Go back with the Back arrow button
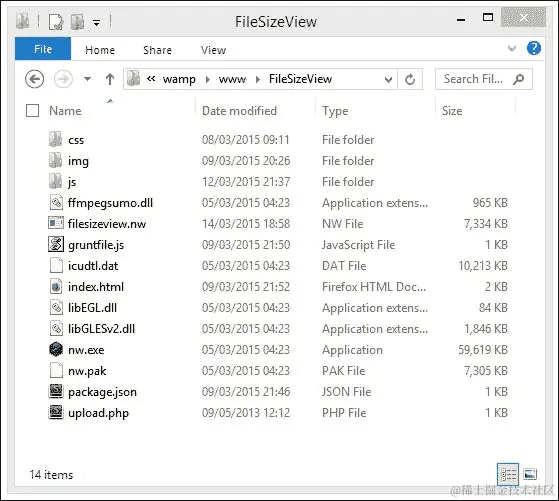 35,78
